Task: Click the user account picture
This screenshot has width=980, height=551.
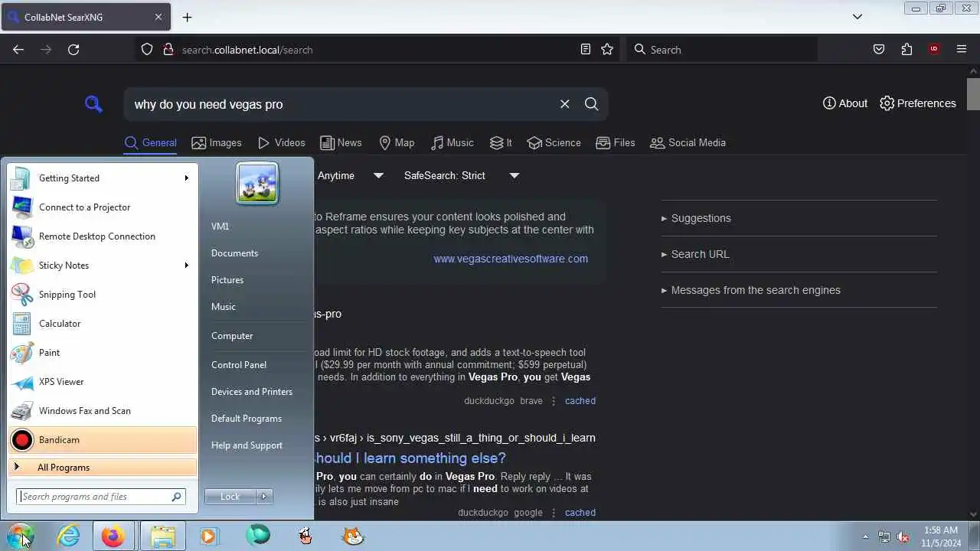Action: (257, 184)
